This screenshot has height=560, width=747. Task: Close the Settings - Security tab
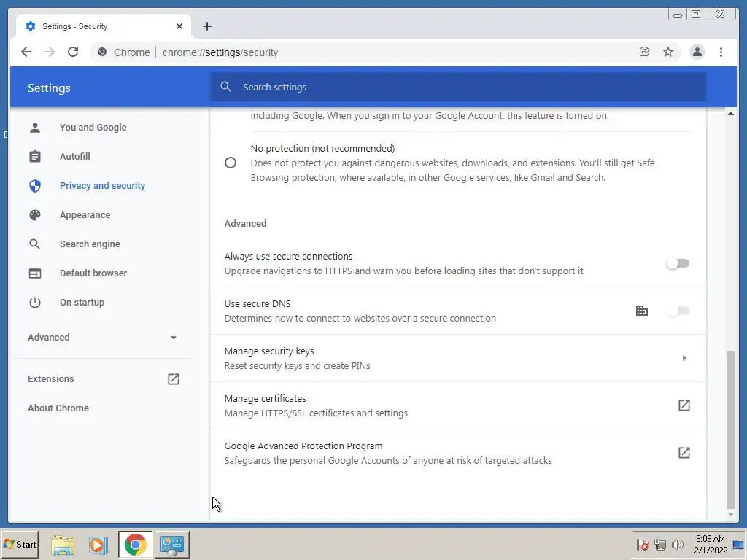179,26
